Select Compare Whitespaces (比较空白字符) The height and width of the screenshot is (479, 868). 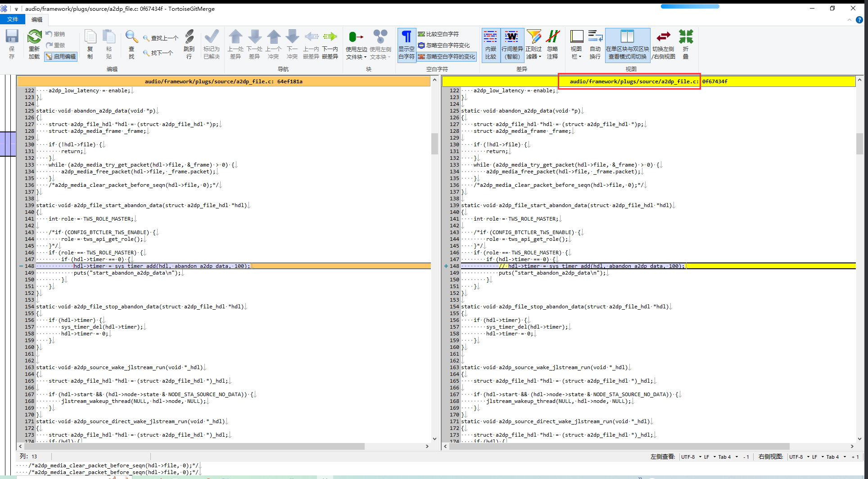tap(438, 34)
